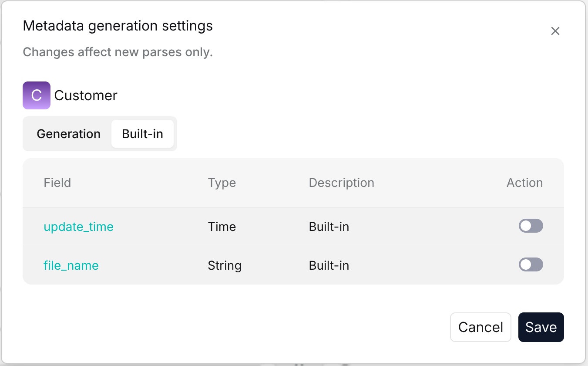The width and height of the screenshot is (588, 366).
Task: Click the Customer name label
Action: point(86,95)
